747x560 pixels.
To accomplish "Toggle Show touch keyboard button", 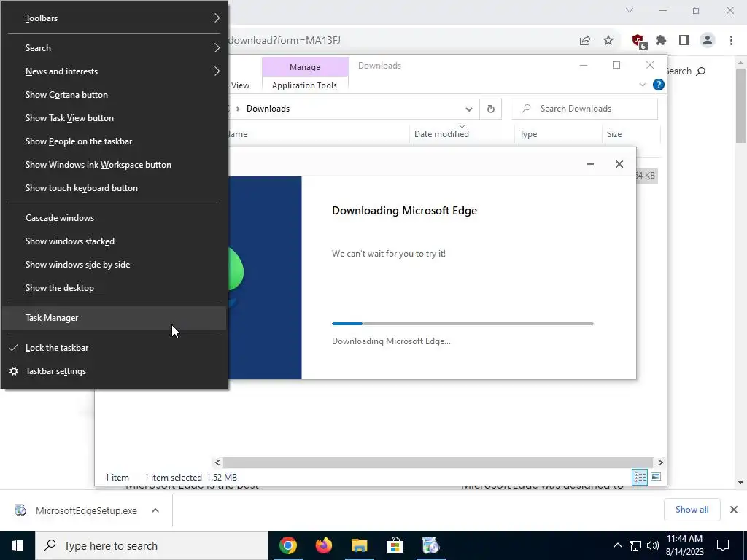I will [x=114, y=188].
